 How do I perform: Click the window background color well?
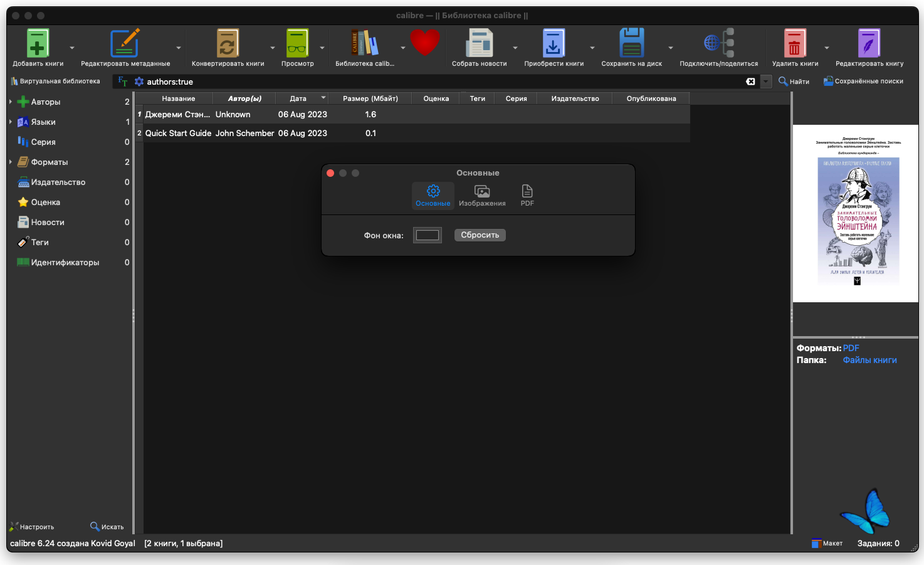point(428,235)
